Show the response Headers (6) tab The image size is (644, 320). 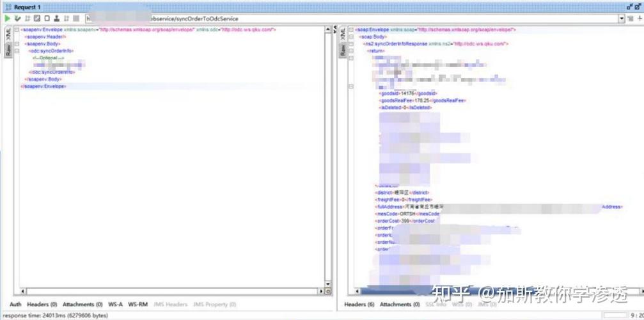359,305
